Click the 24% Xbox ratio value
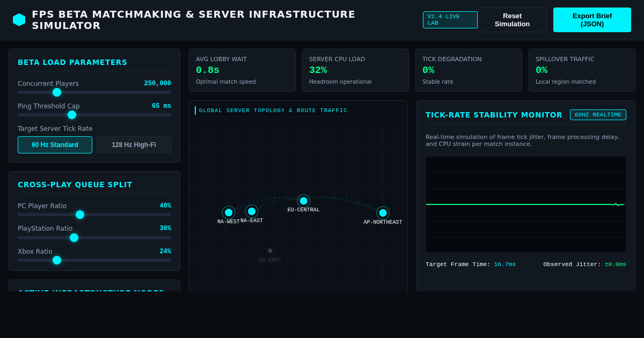644x338 pixels. 165,252
